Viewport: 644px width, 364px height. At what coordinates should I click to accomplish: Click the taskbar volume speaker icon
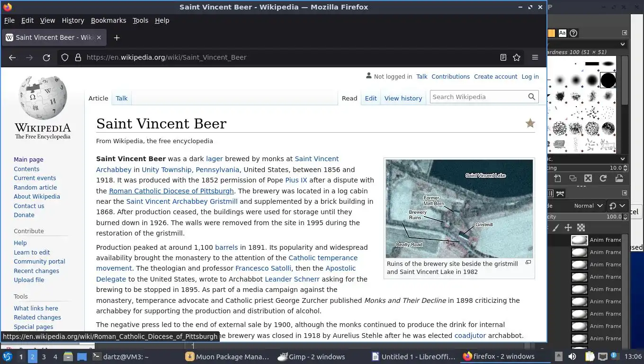572,356
